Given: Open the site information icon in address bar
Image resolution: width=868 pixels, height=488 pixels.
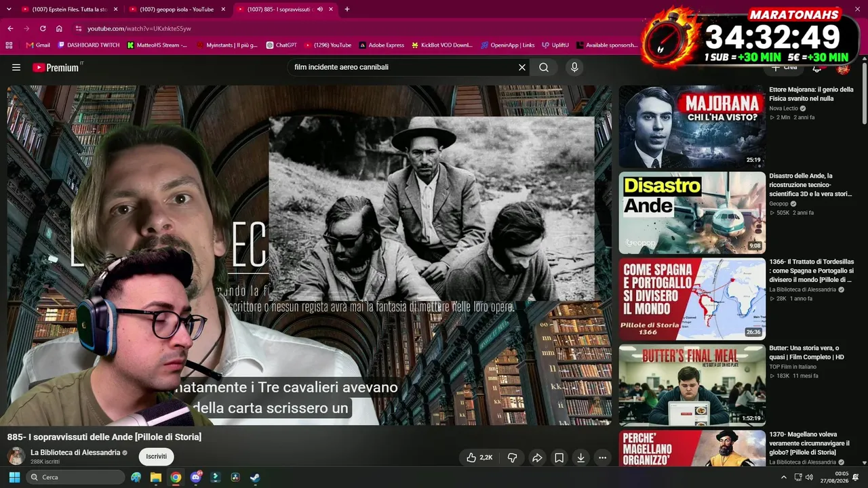Looking at the screenshot, I should 79,28.
